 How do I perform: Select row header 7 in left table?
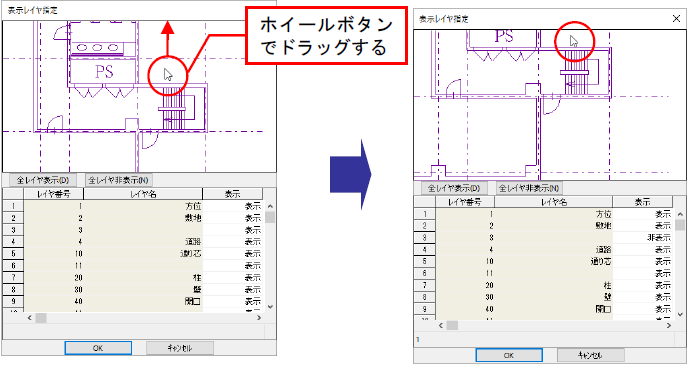coord(13,278)
